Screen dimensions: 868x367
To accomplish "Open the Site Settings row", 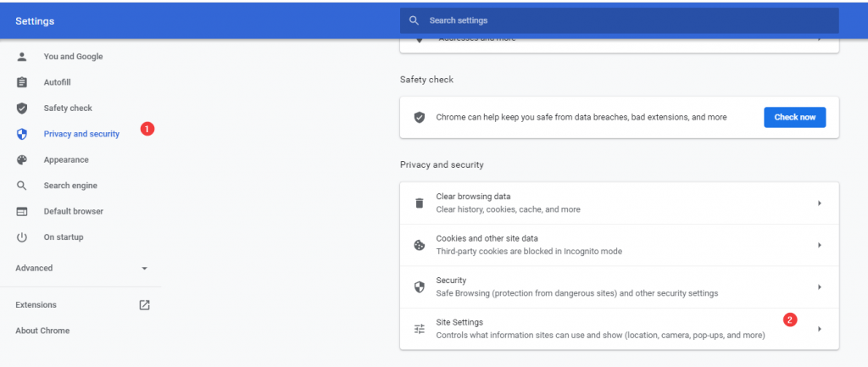I will pos(620,329).
